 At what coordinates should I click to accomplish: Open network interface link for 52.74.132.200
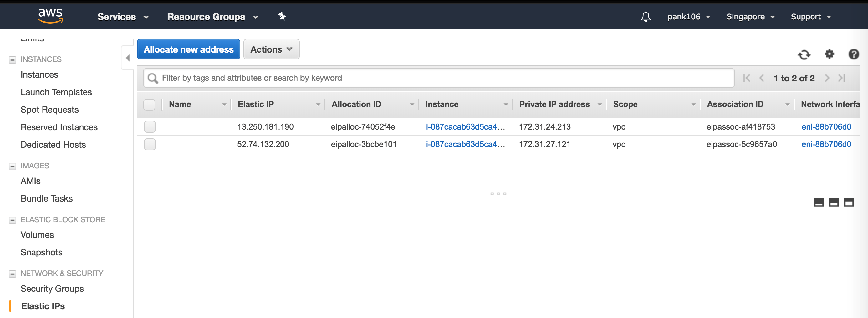pos(826,144)
